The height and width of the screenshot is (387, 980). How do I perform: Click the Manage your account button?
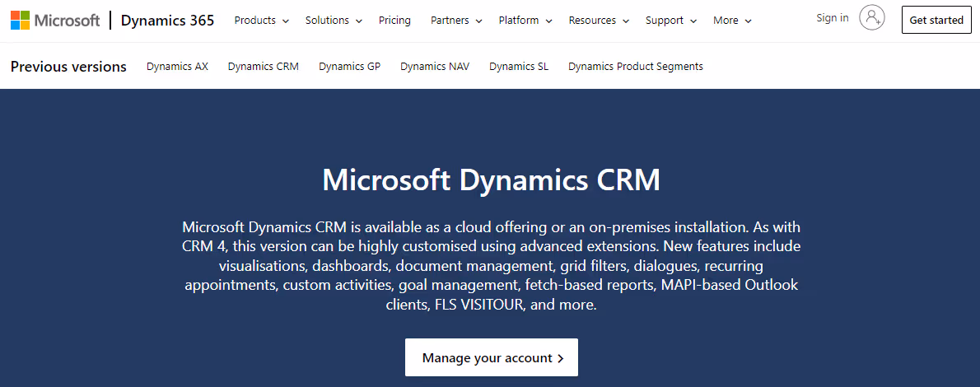(492, 357)
